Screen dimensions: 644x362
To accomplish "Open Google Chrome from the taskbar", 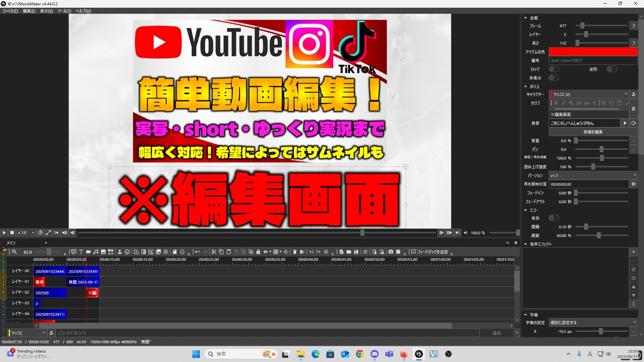I will 360,354.
